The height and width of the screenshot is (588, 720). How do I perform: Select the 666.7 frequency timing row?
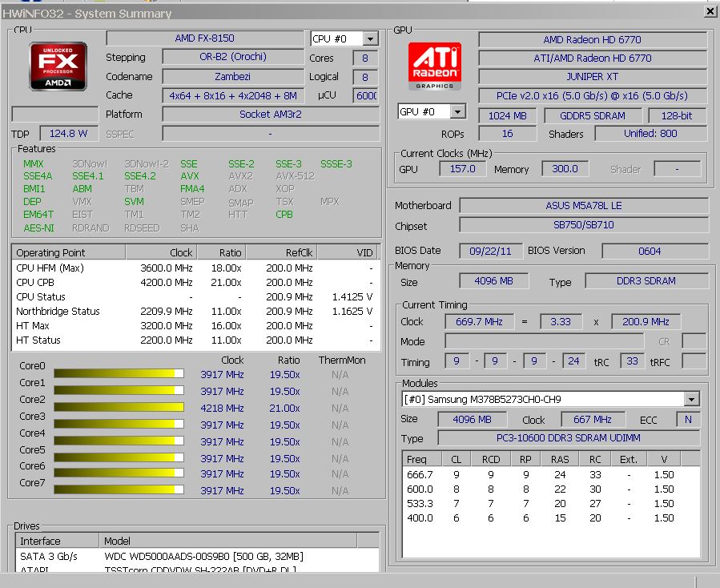551,474
